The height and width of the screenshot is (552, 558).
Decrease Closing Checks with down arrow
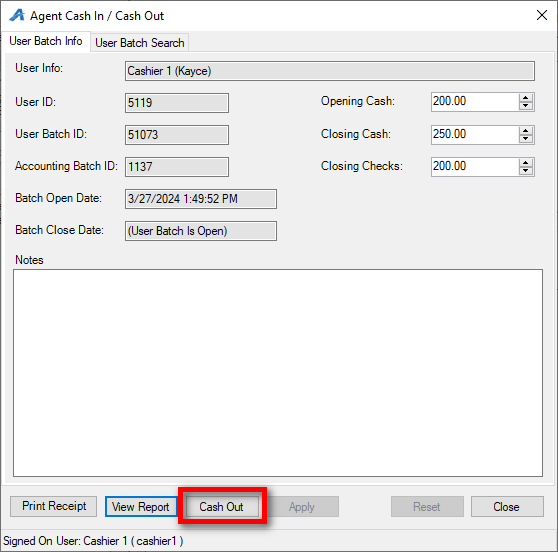click(x=526, y=170)
